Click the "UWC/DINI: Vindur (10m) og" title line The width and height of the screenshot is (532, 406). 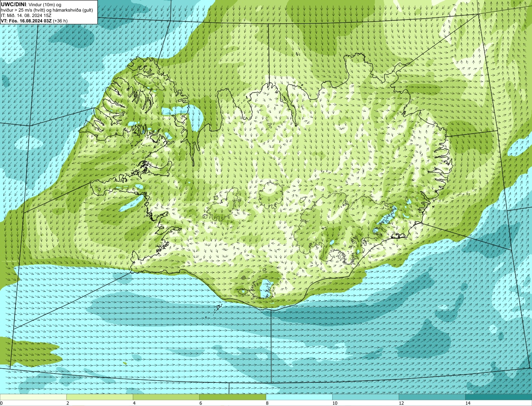31,4
